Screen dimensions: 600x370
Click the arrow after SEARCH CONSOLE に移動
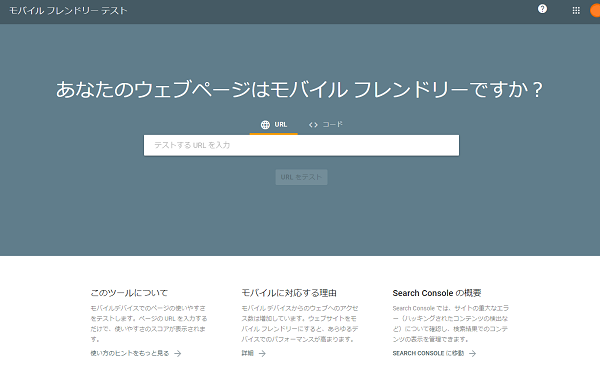473,354
